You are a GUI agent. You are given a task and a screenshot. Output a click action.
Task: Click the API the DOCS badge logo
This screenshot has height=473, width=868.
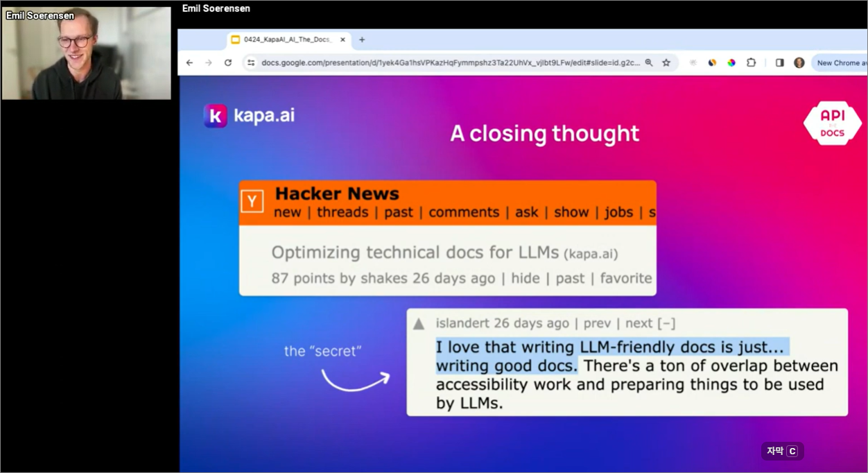click(x=832, y=123)
